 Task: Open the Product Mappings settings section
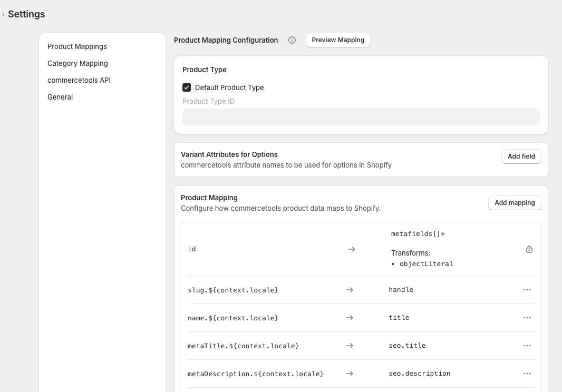pos(77,46)
